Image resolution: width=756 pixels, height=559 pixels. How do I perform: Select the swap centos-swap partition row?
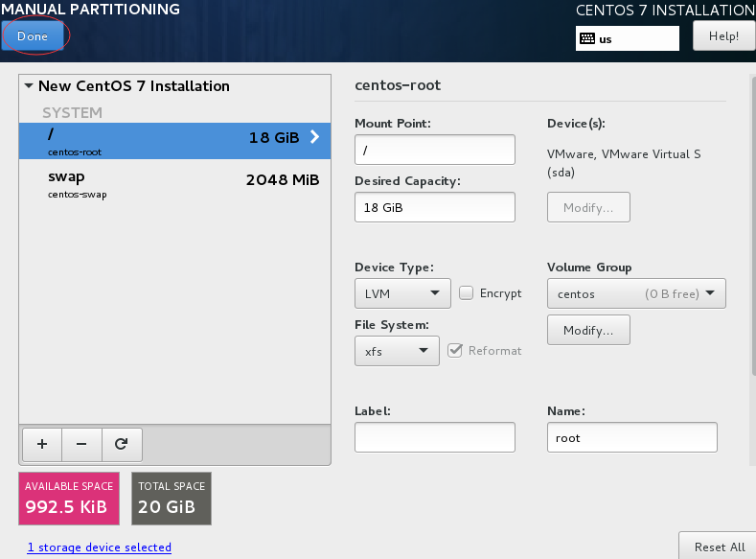(174, 184)
